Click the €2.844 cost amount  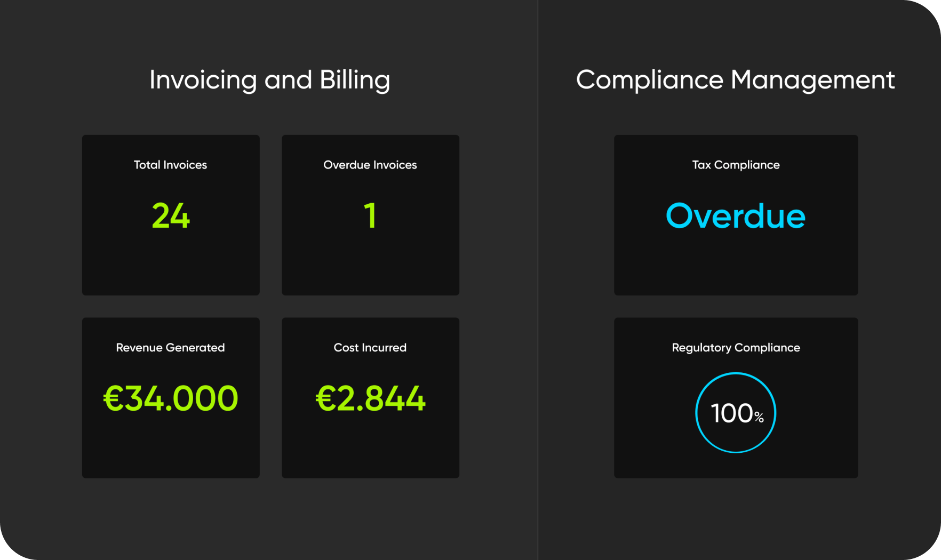click(x=370, y=398)
